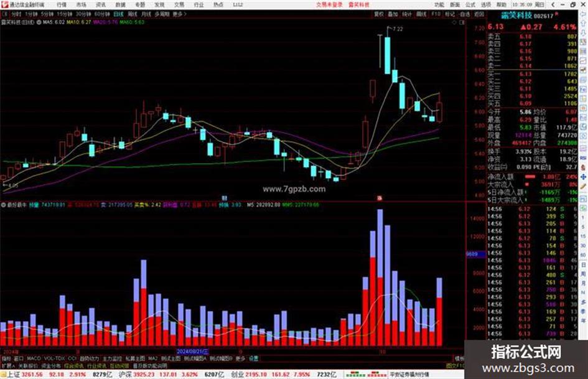
Task: Open F10 company info
Action: [x=436, y=14]
